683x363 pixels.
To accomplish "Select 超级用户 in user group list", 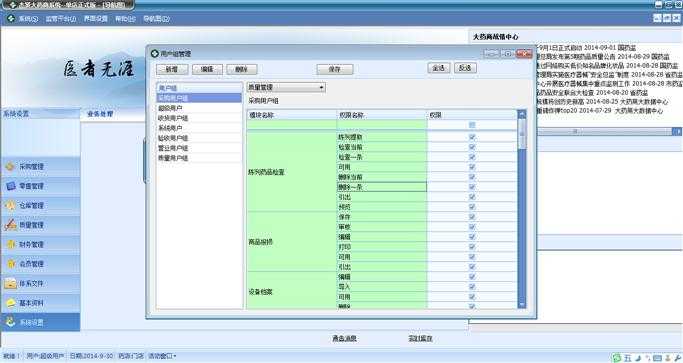I will coord(199,108).
